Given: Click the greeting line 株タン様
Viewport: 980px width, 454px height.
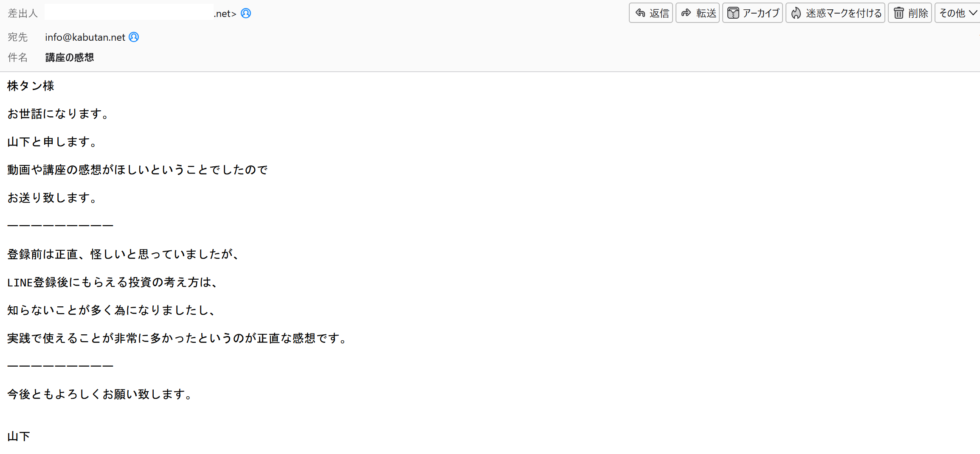Looking at the screenshot, I should tap(31, 86).
